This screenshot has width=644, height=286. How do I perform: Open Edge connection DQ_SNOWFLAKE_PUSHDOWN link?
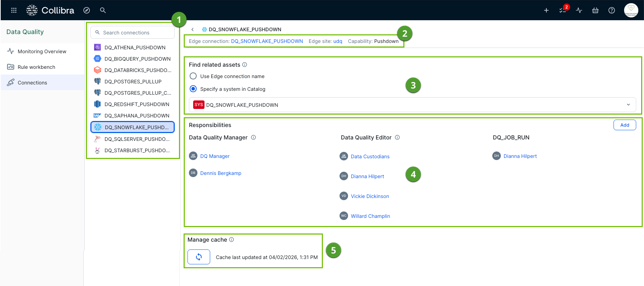coord(267,41)
